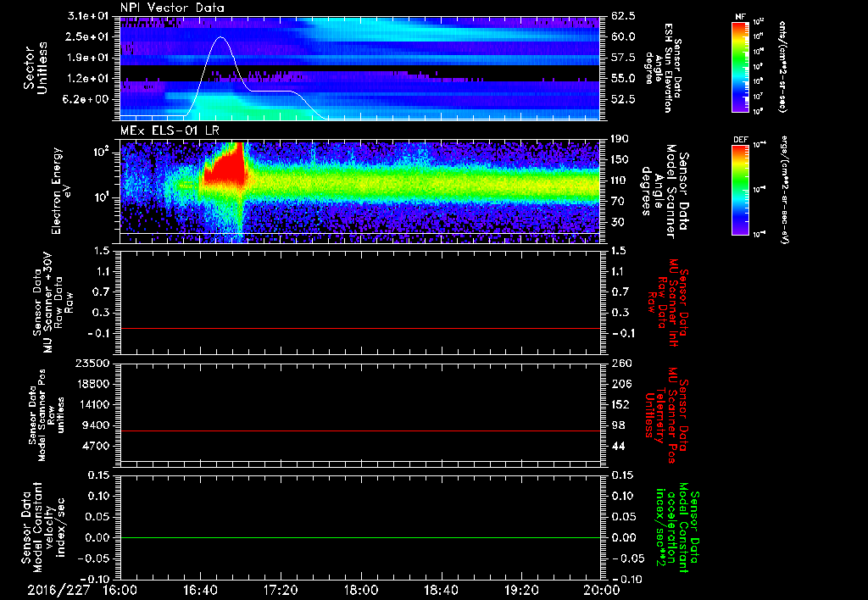The image size is (868, 600).
Task: Click the 52.5 sun elevation tick value
Action: tap(623, 100)
